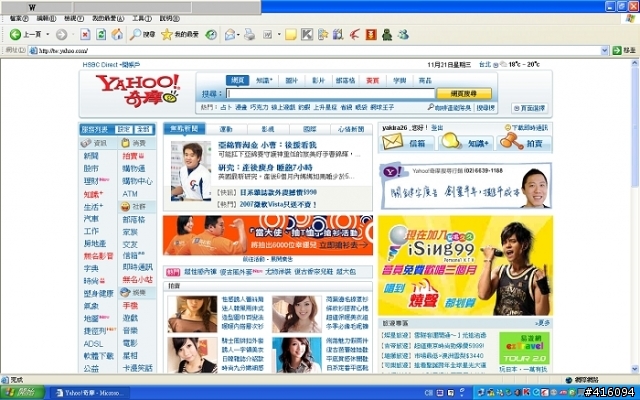
Task: Open the 無名小站 sidebar link
Action: [138, 280]
